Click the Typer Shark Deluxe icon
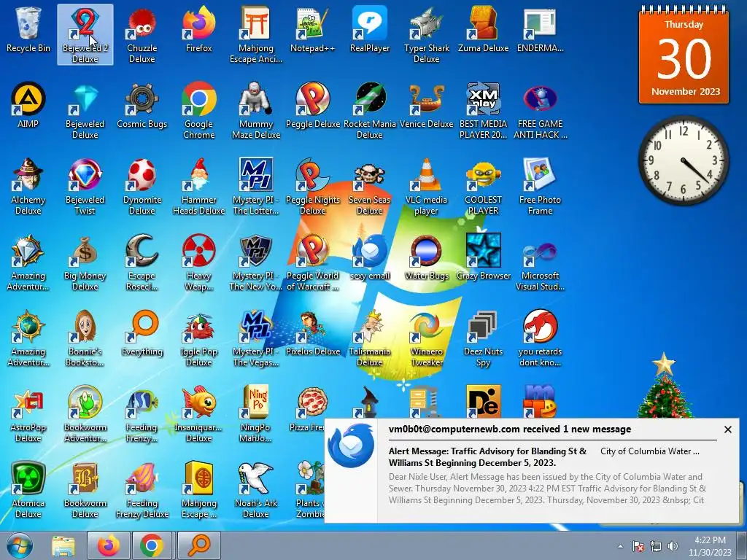Viewport: 747px width, 560px height. coord(426,34)
